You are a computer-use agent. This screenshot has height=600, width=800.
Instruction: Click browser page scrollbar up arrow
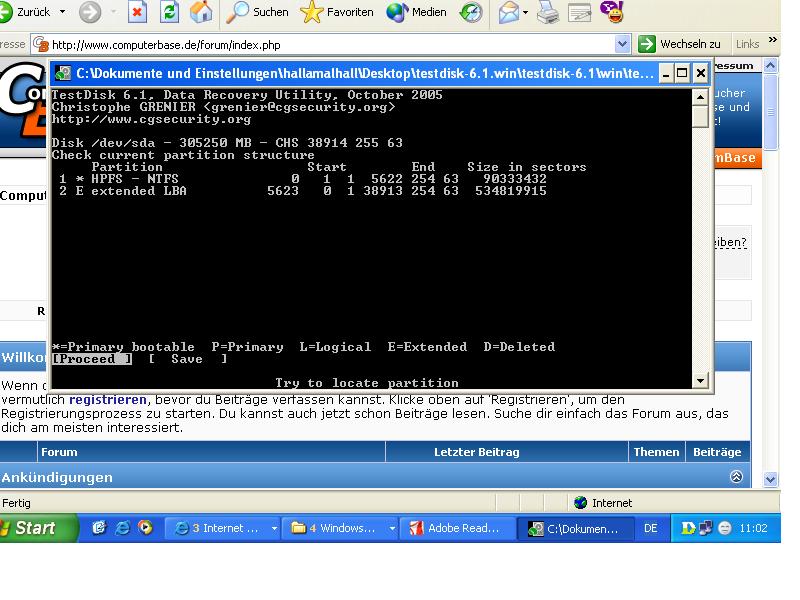point(770,65)
